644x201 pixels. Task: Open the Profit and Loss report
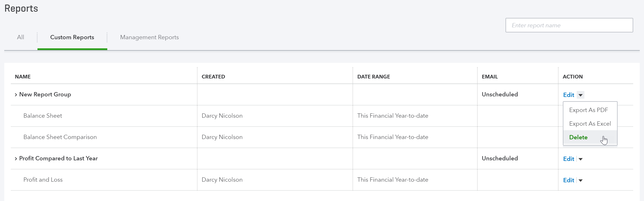tap(43, 180)
